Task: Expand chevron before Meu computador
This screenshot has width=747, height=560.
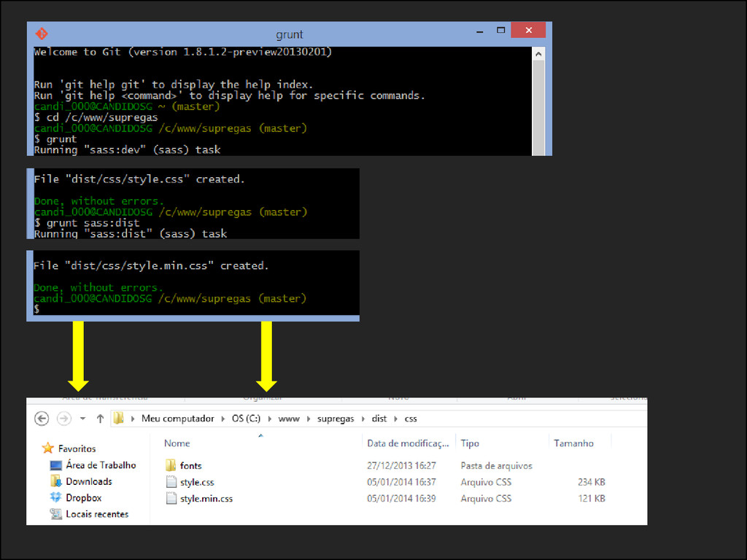Action: [x=133, y=419]
